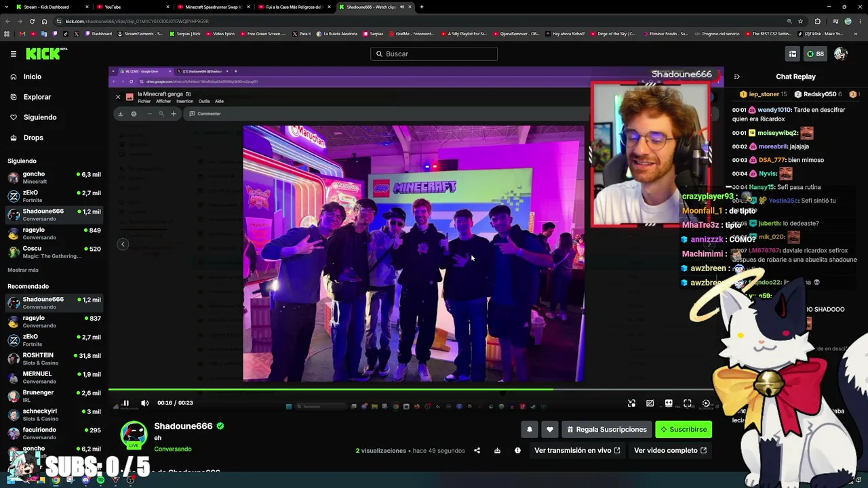Screen dimensions: 868x488
Task: Open Ver transmisión en vivo link
Action: [577, 450]
